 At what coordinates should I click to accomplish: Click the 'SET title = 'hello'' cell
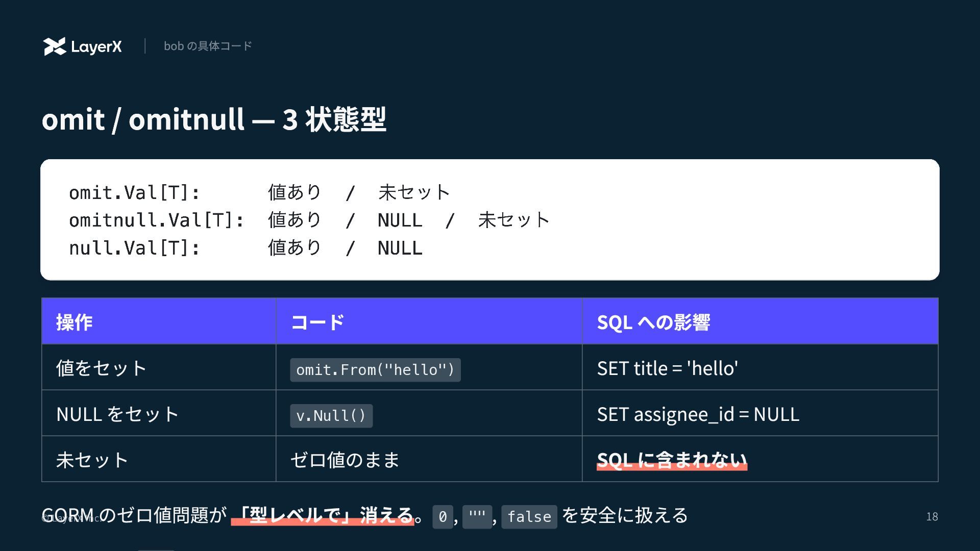[667, 368]
